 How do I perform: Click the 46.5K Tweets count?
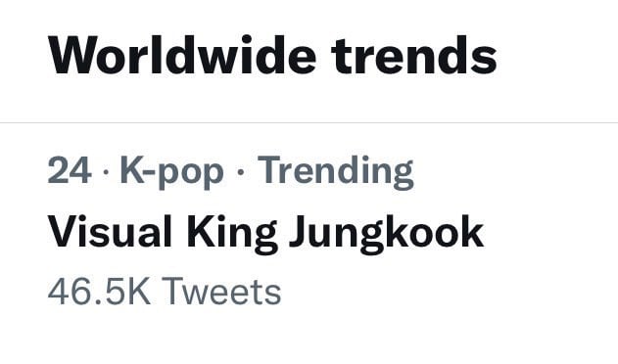(x=165, y=292)
